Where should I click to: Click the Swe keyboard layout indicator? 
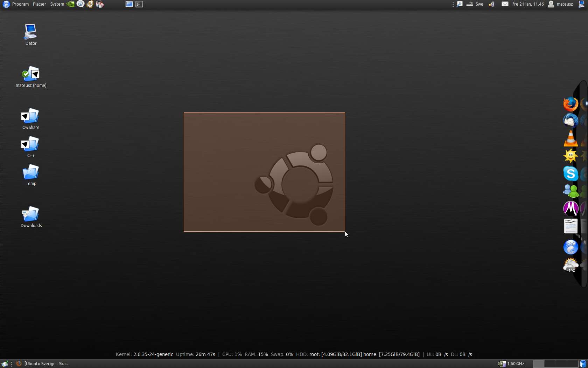point(479,4)
